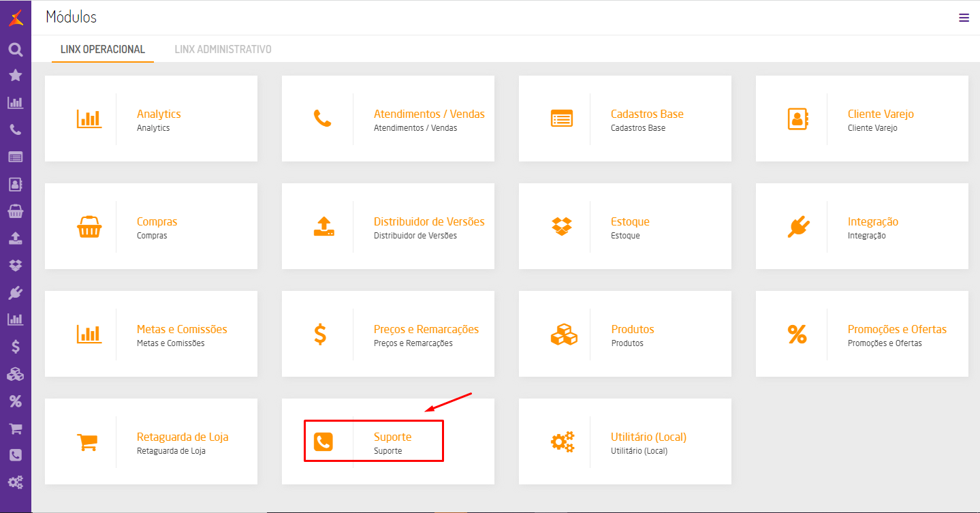Select the Cliente Varejo contact-book sidebar icon

pos(15,184)
